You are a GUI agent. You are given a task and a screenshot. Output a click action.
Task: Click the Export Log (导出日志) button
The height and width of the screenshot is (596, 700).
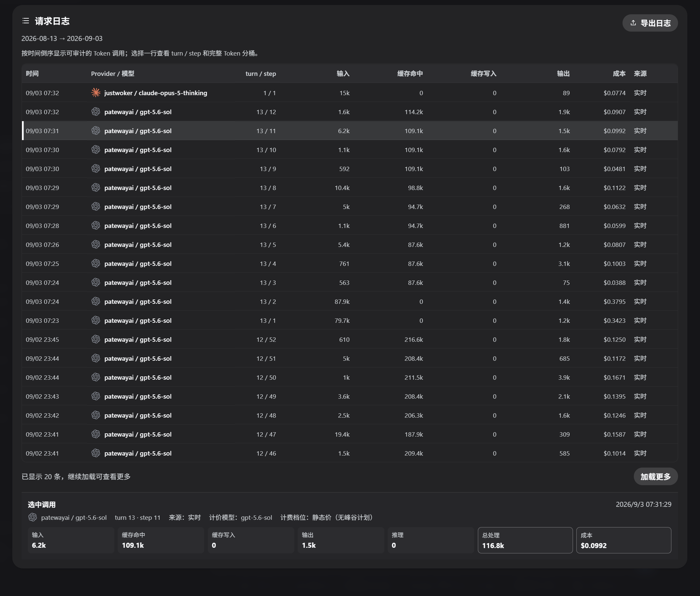tap(650, 23)
